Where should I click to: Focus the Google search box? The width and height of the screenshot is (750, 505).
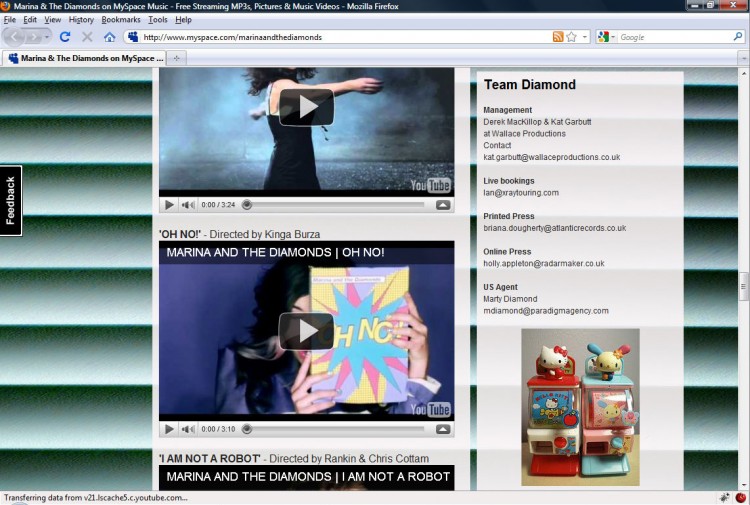[x=674, y=37]
